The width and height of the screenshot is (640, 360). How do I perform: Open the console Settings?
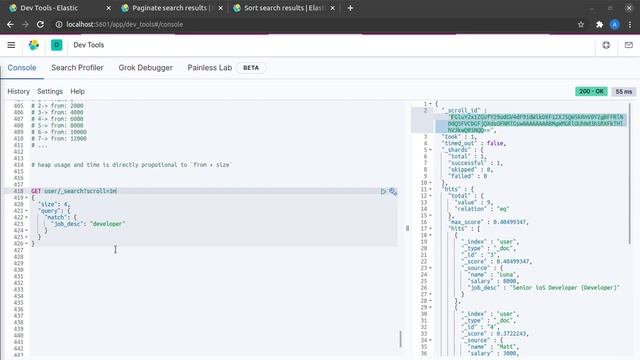click(x=50, y=91)
